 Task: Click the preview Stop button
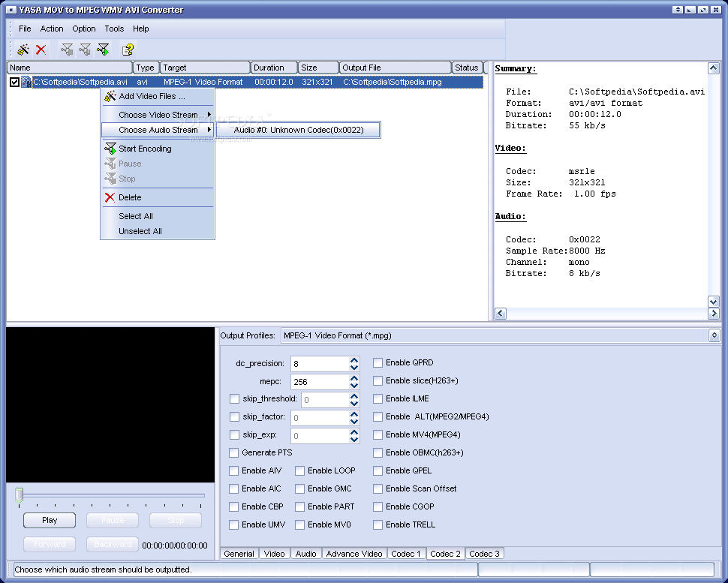click(x=176, y=520)
